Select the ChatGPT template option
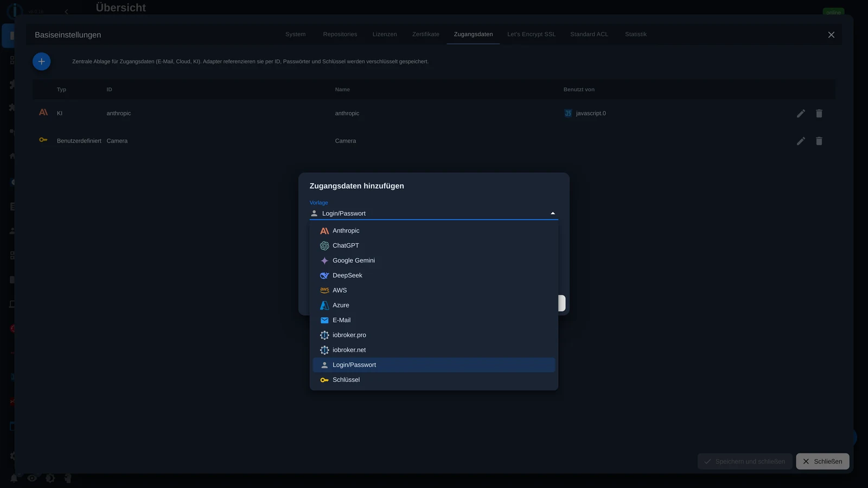The width and height of the screenshot is (868, 488). click(434, 246)
